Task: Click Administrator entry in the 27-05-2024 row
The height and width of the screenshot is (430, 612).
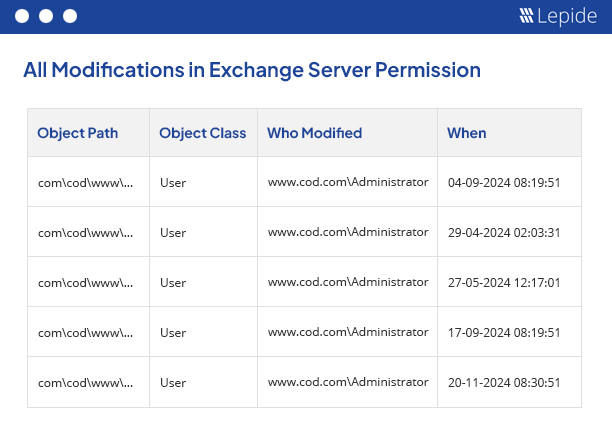Action: [x=348, y=282]
